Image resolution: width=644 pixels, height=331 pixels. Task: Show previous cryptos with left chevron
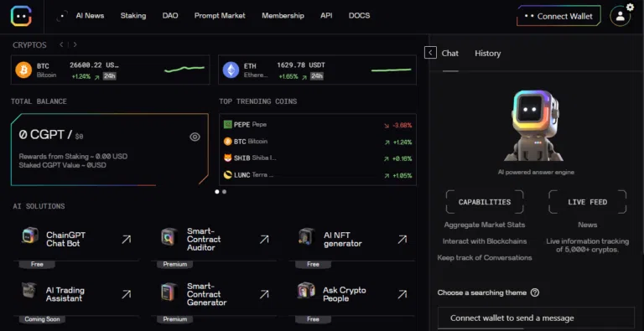coord(61,44)
